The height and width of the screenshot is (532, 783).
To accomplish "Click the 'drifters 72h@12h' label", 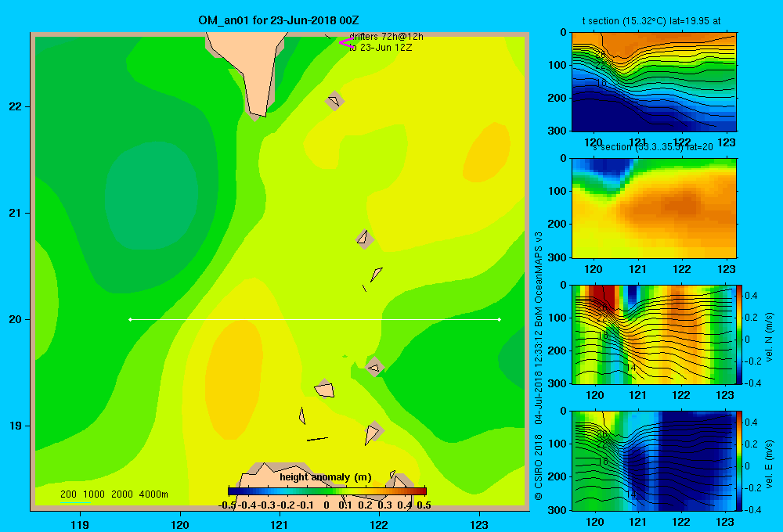I will [386, 37].
